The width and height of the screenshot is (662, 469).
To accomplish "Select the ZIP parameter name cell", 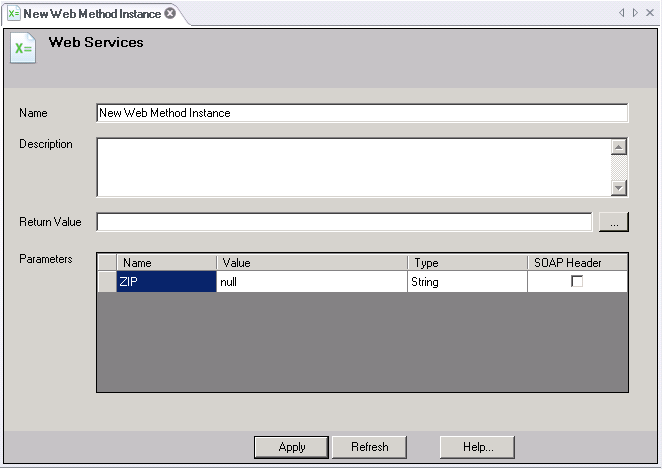I will pos(166,282).
